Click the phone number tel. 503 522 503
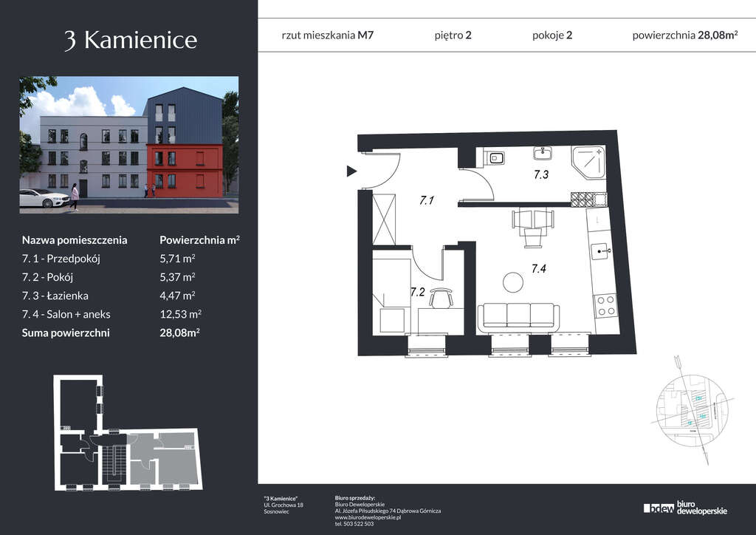This screenshot has width=756, height=535. [x=354, y=524]
